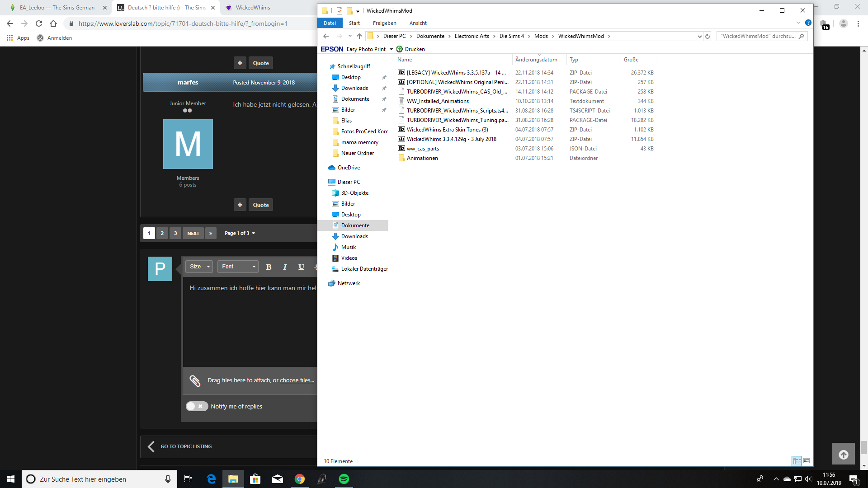
Task: Open Chrome three-dot menu
Action: coord(858,23)
